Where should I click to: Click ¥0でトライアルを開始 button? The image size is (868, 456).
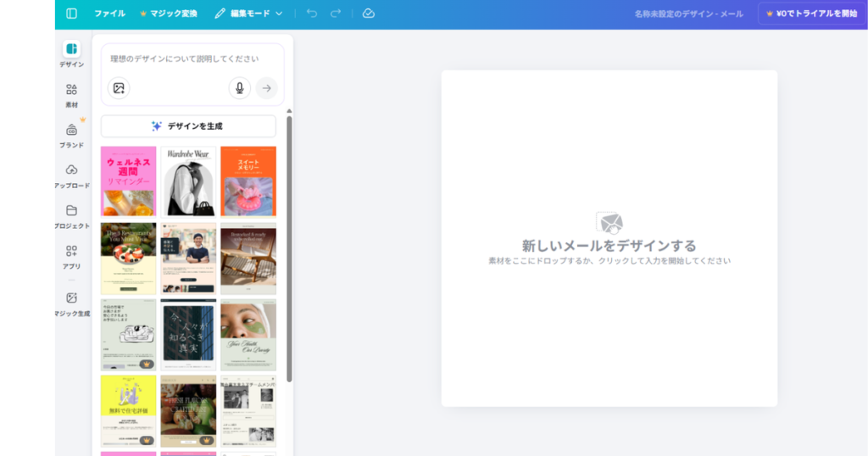811,14
